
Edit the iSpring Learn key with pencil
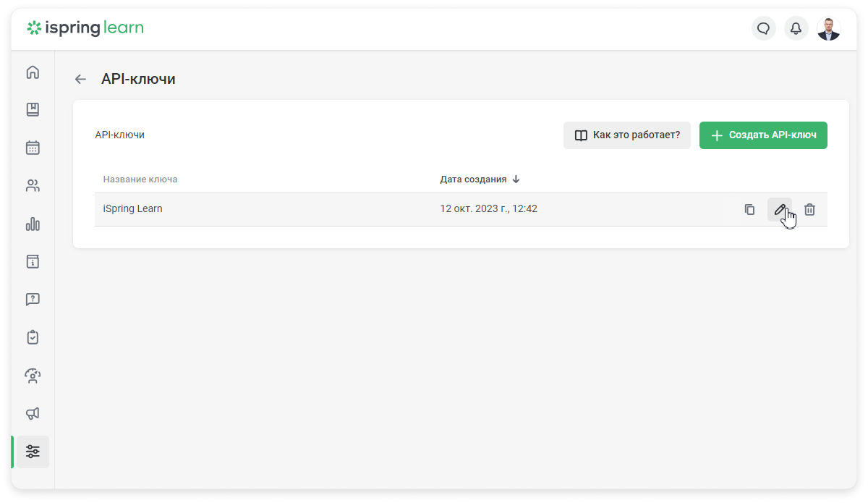(780, 209)
